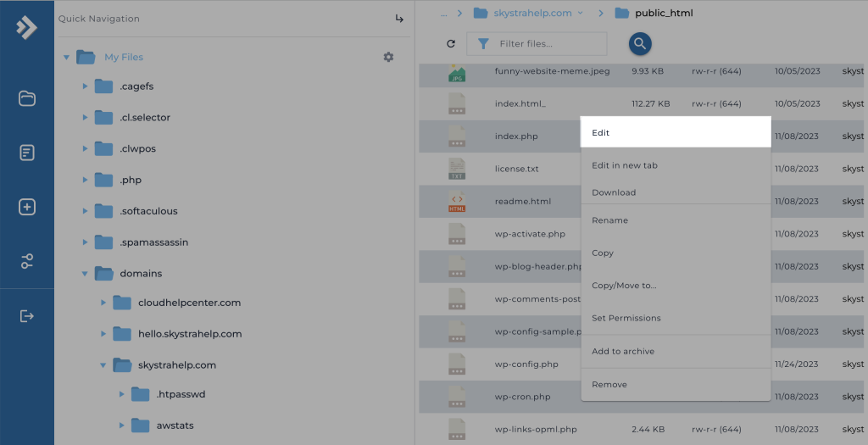Viewport: 868px width, 445px height.
Task: Click Remove in the context menu
Action: click(x=609, y=385)
